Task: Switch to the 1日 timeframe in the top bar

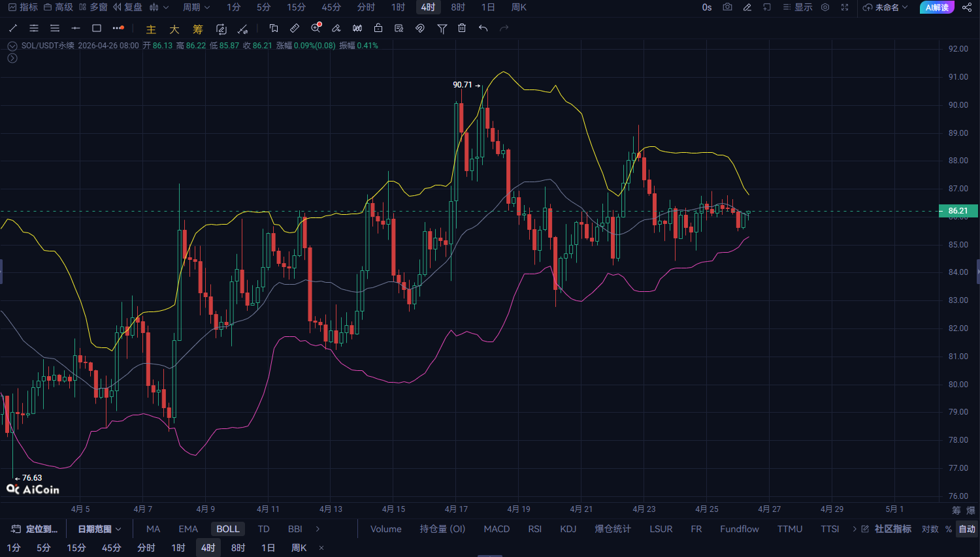Action: [x=488, y=7]
